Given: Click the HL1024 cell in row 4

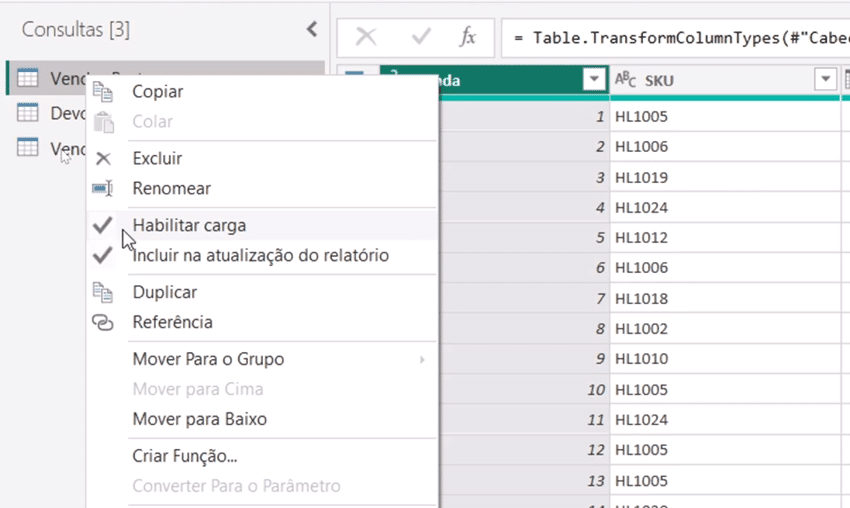Looking at the screenshot, I should 725,208.
